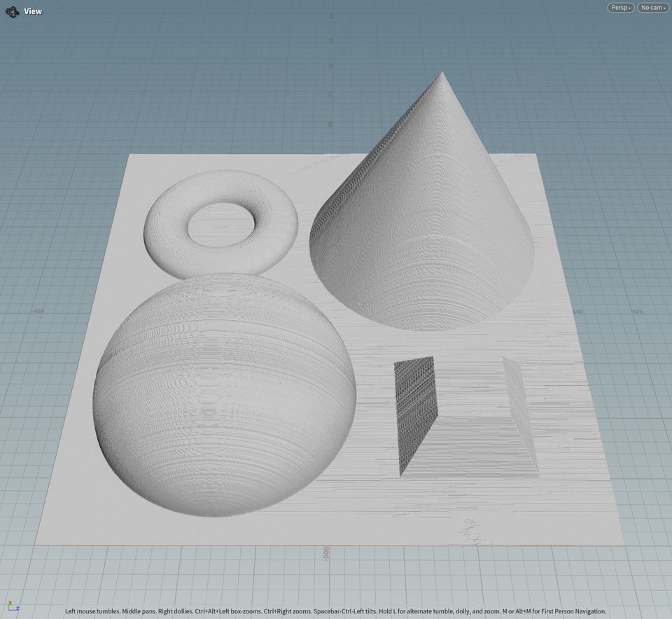672x619 pixels.
Task: Click the dropdown arrow on the Persp pill
Action: click(629, 7)
